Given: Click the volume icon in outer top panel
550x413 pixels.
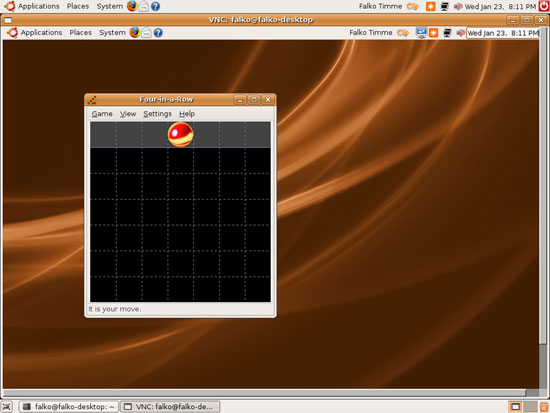Looking at the screenshot, I should pyautogui.click(x=458, y=6).
